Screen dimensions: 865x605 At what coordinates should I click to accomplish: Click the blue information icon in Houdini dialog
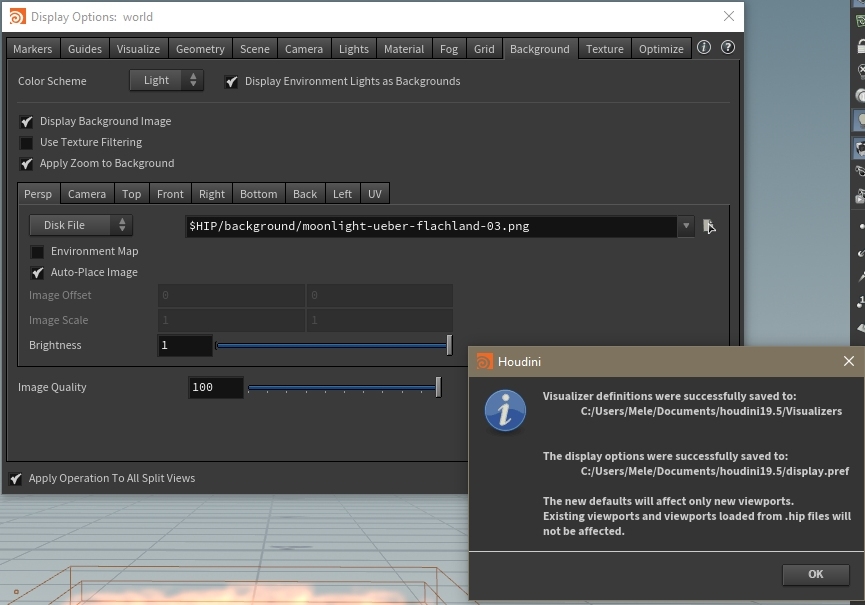tap(505, 410)
